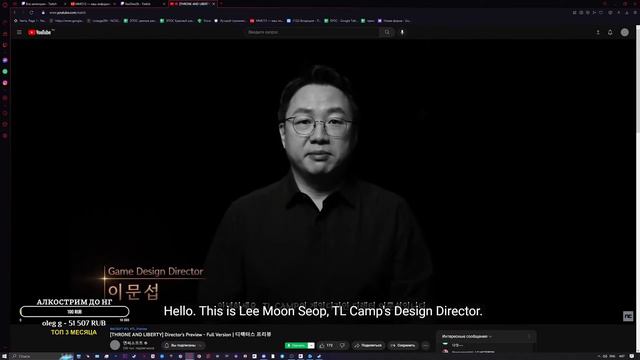Click the video title THRONE AND LIBERTY Director's Preview
This screenshot has width=640, height=360.
(x=190, y=335)
